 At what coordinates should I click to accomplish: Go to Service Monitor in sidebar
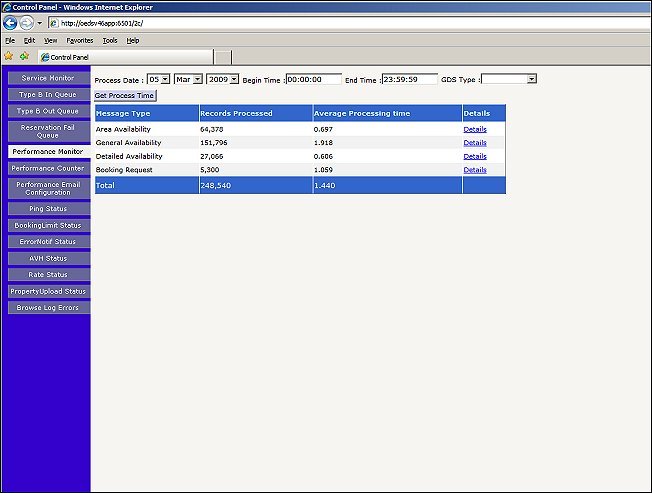pyautogui.click(x=47, y=78)
